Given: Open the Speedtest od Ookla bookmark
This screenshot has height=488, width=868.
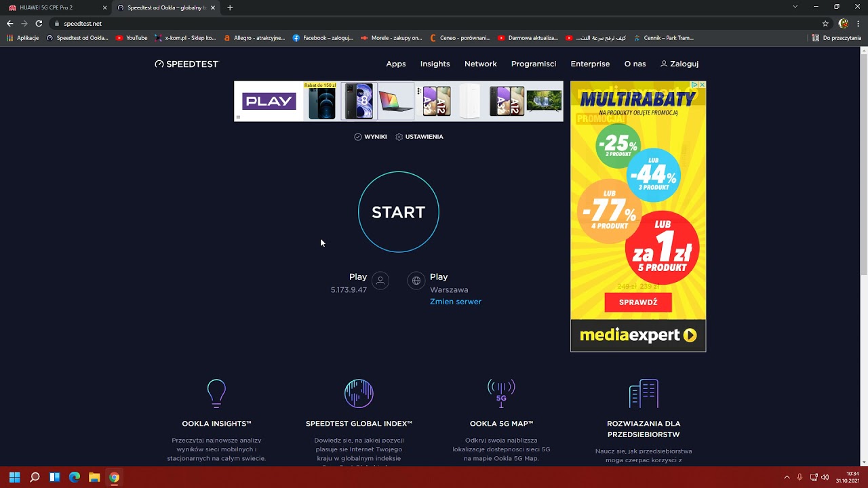Looking at the screenshot, I should point(77,38).
